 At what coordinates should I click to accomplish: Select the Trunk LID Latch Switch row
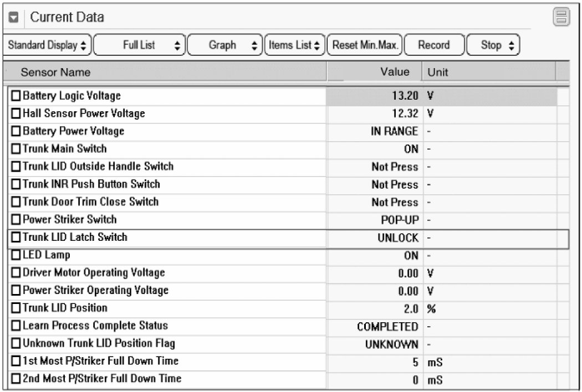point(288,238)
